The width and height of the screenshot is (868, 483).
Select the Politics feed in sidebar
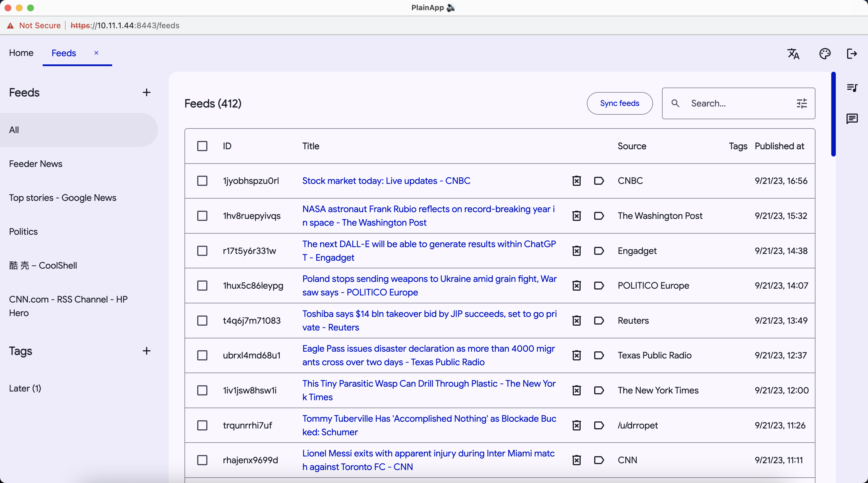(23, 232)
